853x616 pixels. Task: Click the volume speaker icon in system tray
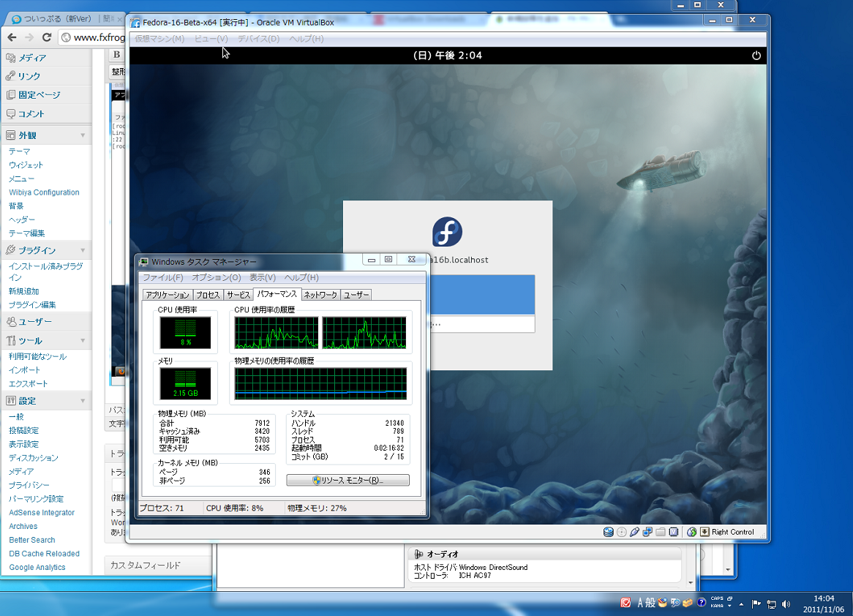click(x=786, y=604)
